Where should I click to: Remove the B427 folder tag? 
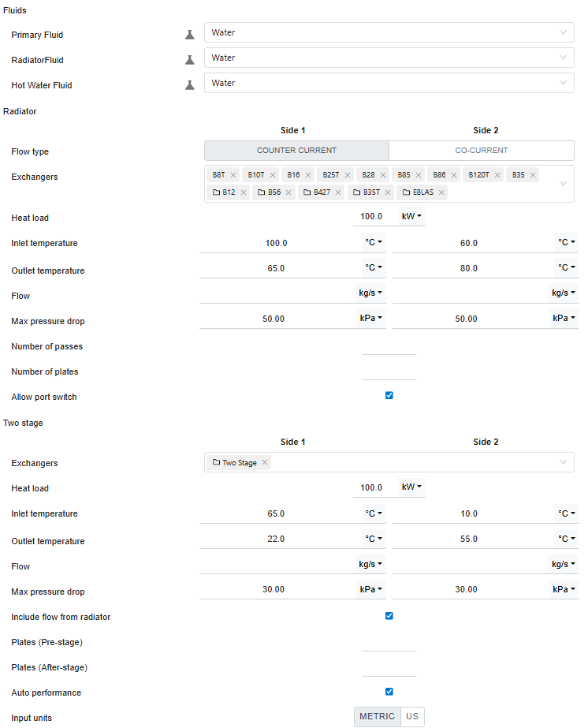point(340,192)
